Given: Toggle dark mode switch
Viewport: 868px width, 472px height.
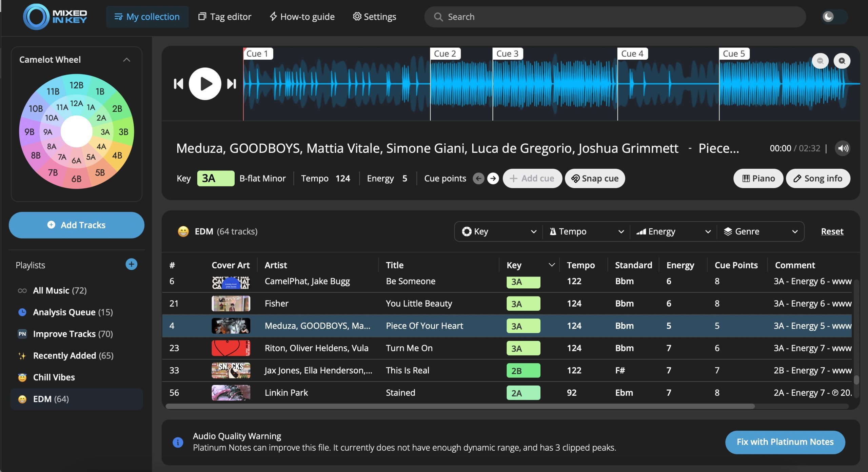Looking at the screenshot, I should pos(834,17).
